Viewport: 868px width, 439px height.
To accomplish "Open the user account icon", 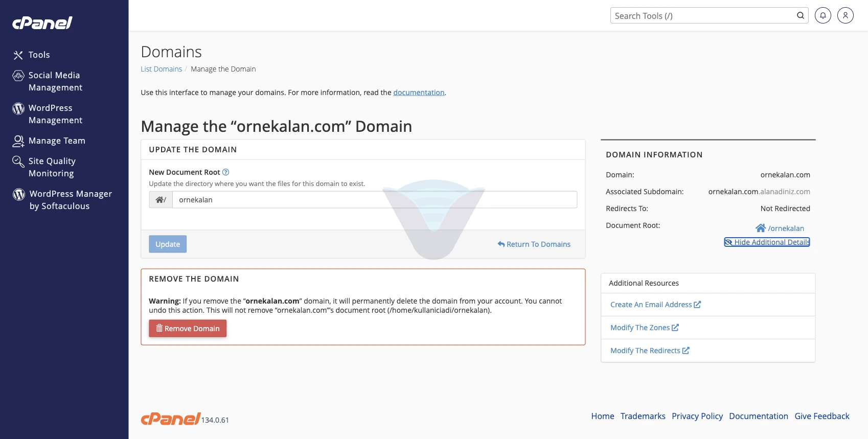I will (846, 15).
